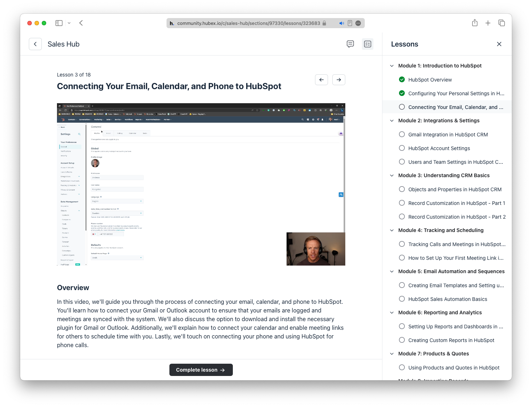The image size is (532, 407).
Task: Click the "Lesson 3 of 18" text
Action: pos(74,75)
